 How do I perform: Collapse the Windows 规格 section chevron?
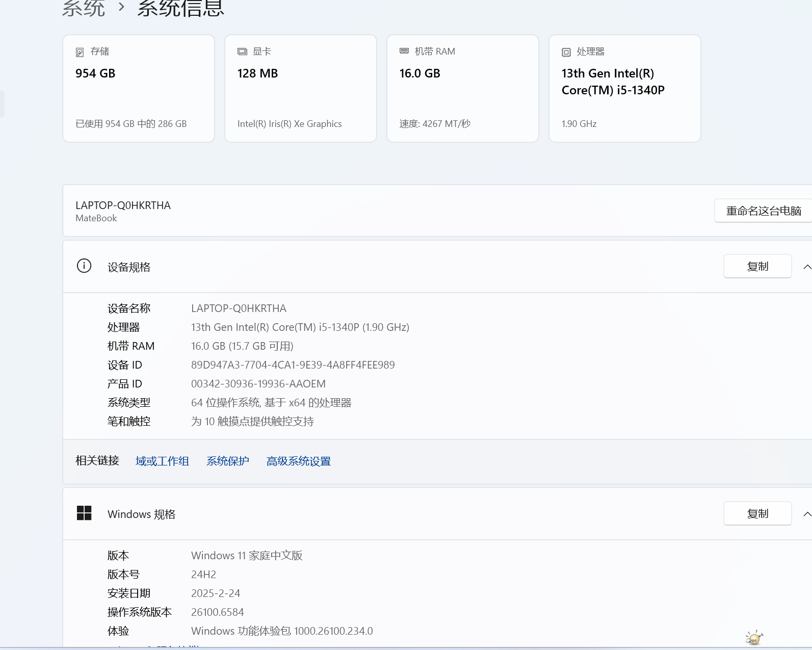coord(806,514)
